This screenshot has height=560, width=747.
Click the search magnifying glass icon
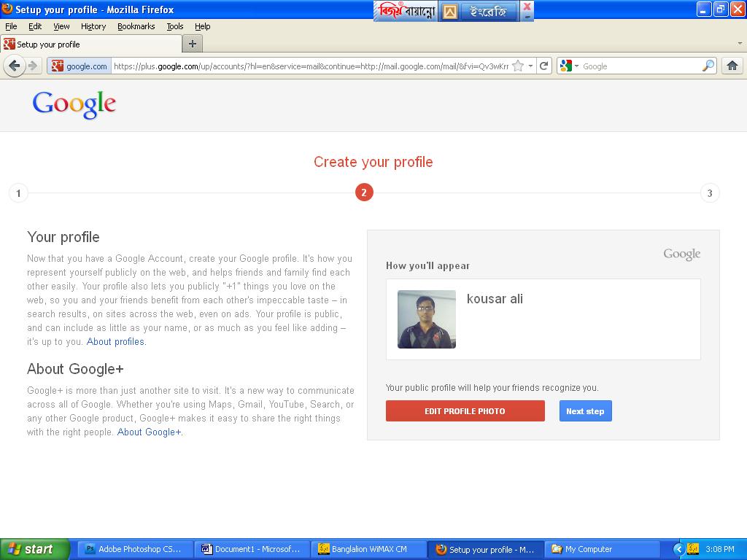point(708,66)
